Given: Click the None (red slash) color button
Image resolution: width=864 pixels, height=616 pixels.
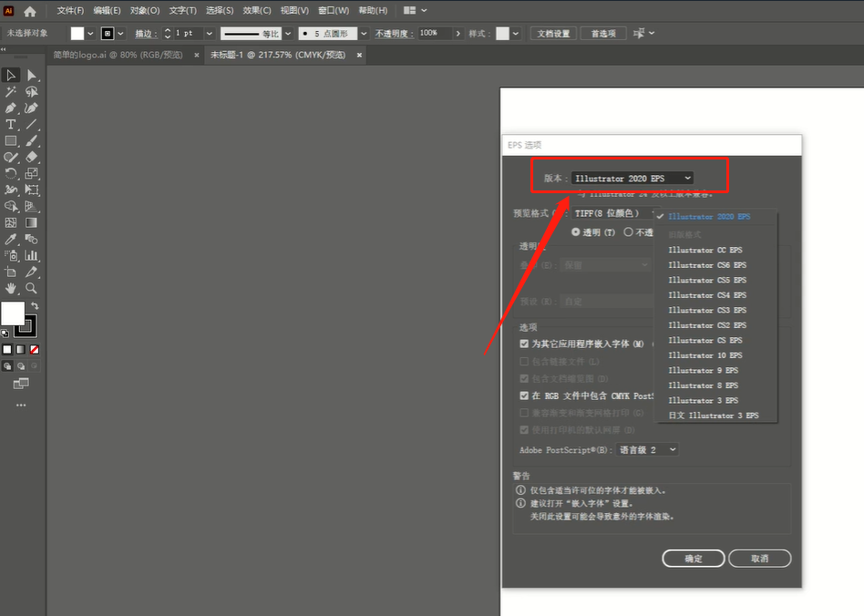Looking at the screenshot, I should [34, 349].
